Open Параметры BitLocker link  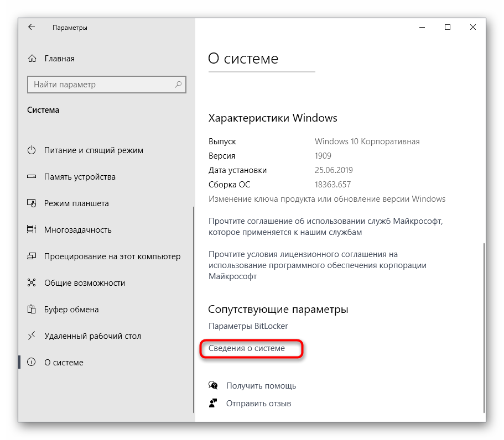(x=248, y=326)
